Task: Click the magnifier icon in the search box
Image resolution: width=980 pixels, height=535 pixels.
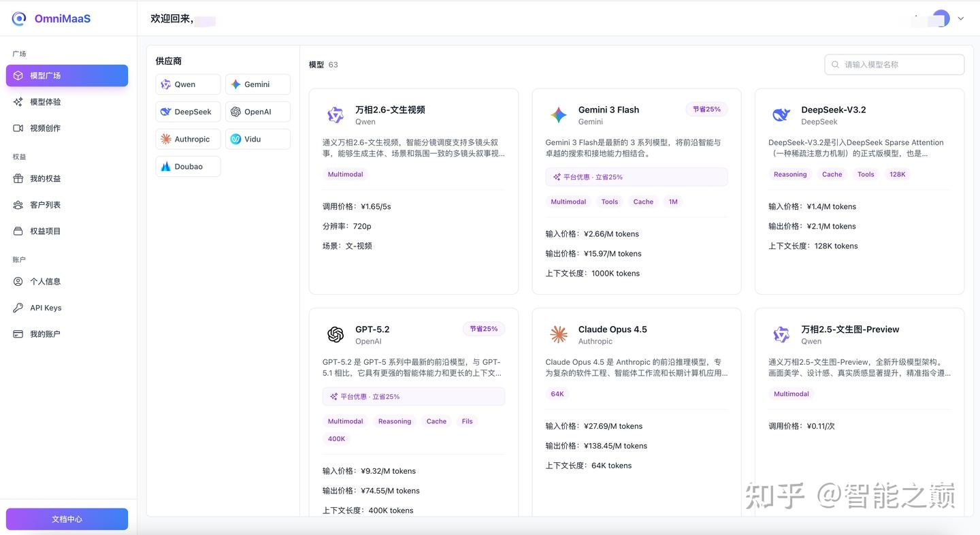Action: click(x=835, y=64)
